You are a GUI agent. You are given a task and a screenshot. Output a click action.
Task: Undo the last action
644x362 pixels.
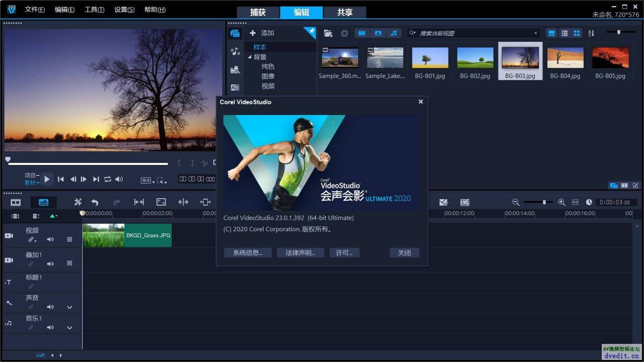coord(95,202)
